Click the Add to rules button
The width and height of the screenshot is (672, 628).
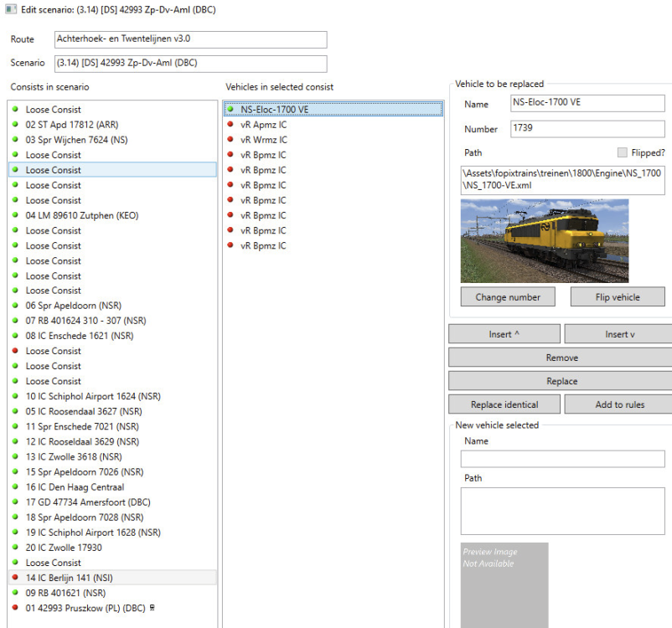pyautogui.click(x=619, y=404)
